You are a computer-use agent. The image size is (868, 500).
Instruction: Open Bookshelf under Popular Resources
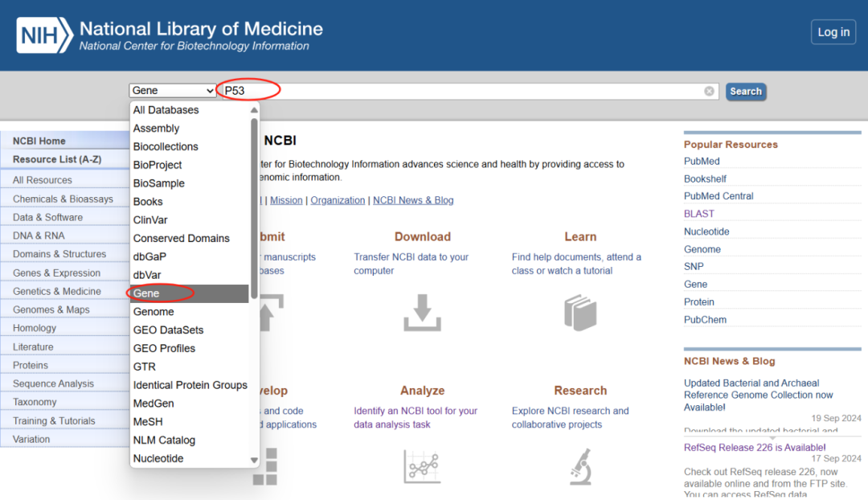706,178
